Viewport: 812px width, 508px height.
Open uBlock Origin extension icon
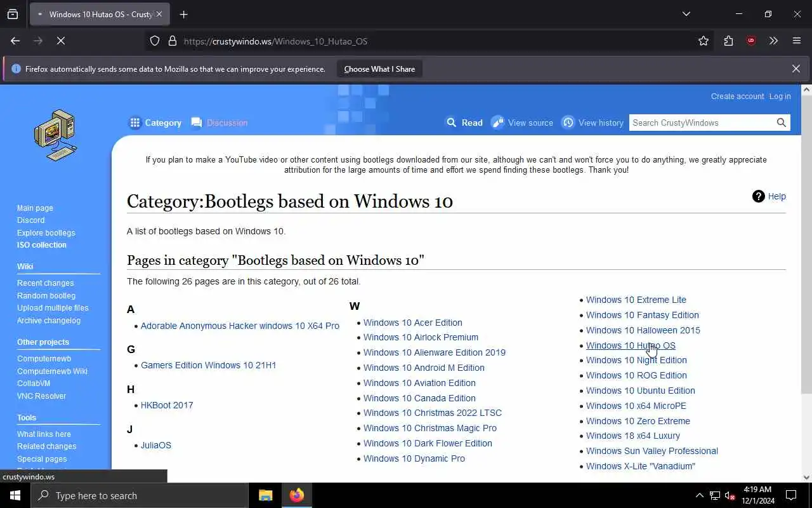click(751, 41)
